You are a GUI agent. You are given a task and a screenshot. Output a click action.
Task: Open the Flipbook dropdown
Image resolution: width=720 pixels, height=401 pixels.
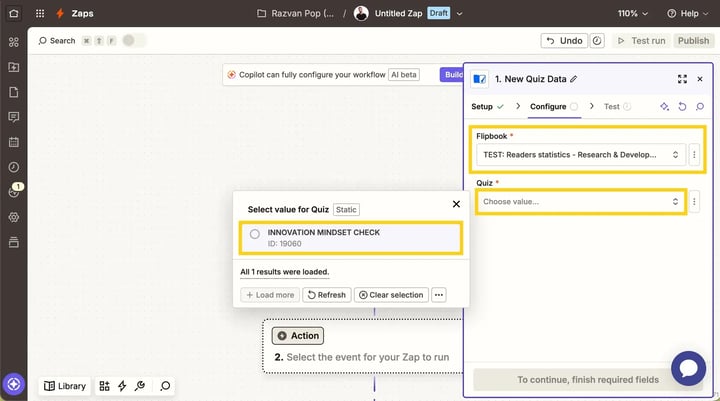(581, 155)
